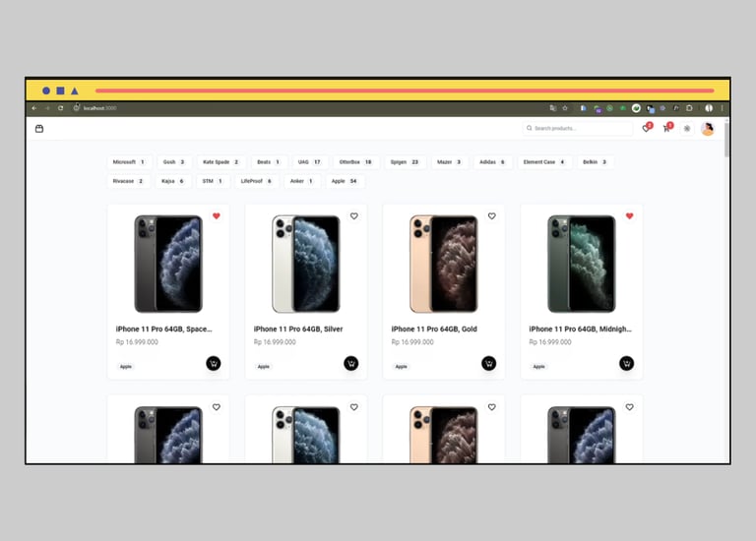Focus the Search products field
The width and height of the screenshot is (756, 541).
pos(578,128)
